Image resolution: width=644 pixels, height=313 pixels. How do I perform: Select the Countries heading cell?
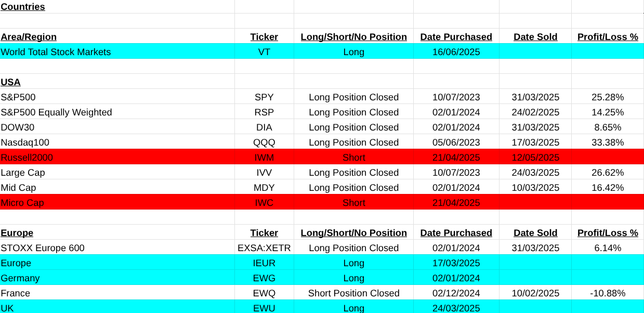pyautogui.click(x=23, y=7)
